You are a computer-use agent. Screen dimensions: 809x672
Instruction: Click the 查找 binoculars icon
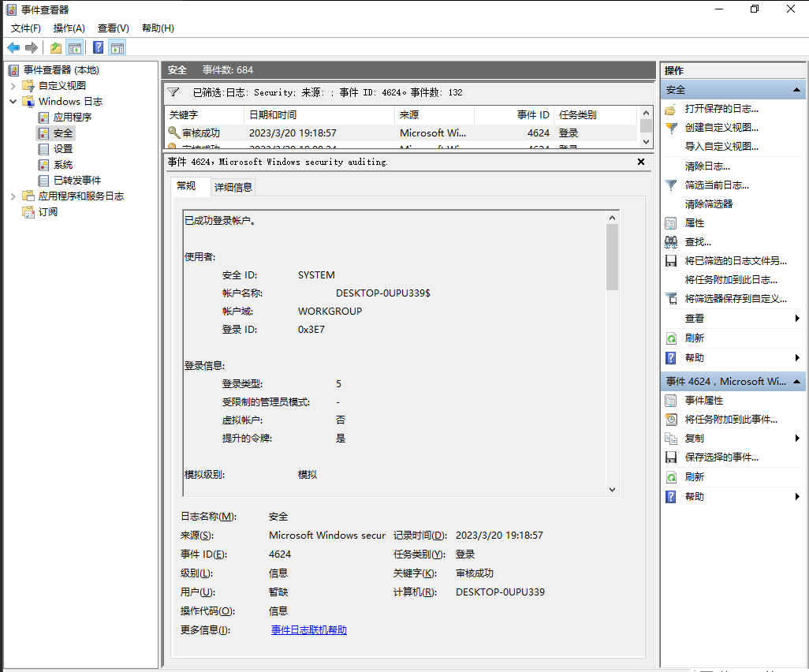tap(671, 242)
